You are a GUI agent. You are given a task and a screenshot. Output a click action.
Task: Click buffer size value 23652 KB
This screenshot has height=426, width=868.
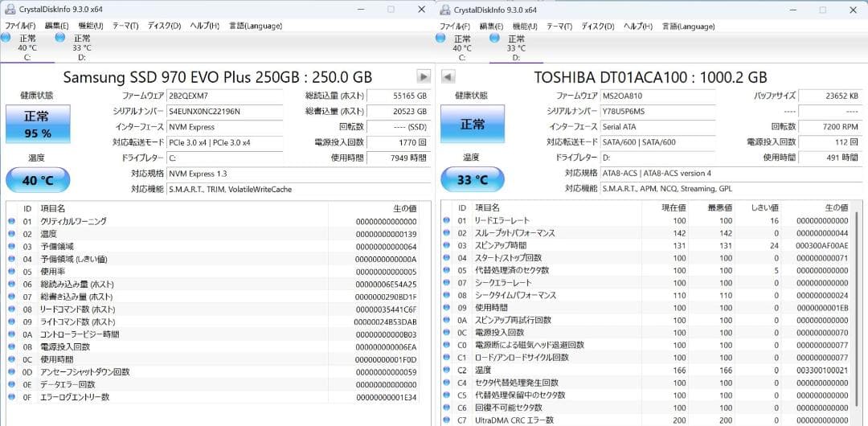(830, 96)
